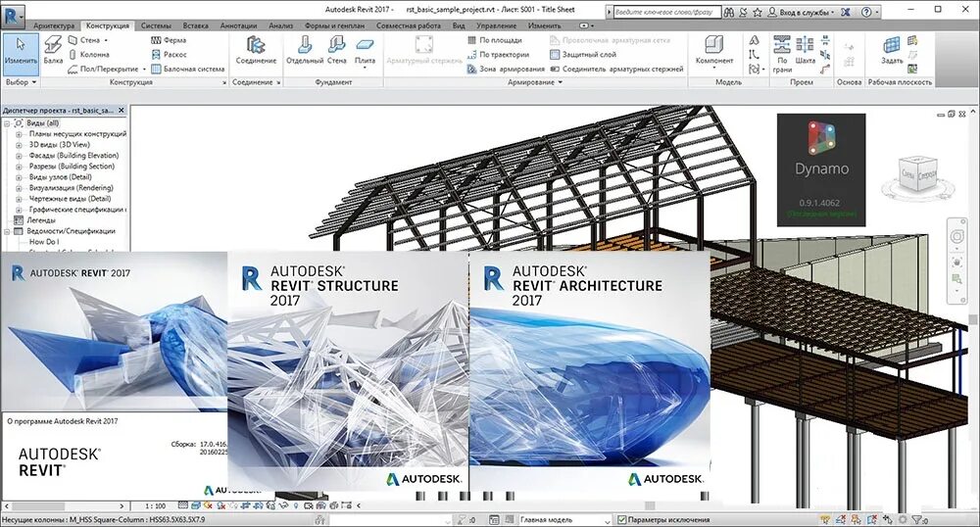The width and height of the screenshot is (980, 527).
Task: Collapse the Ведомости/Спецификации node
Action: tap(7, 231)
